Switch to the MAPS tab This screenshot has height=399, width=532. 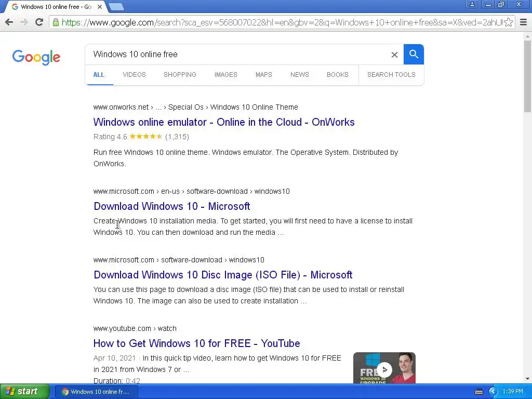tap(263, 75)
